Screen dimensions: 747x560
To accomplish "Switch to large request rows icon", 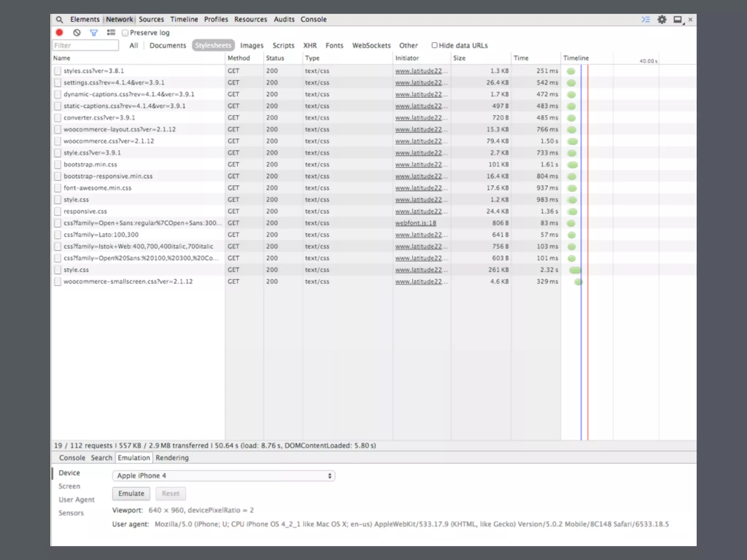I will 111,32.
